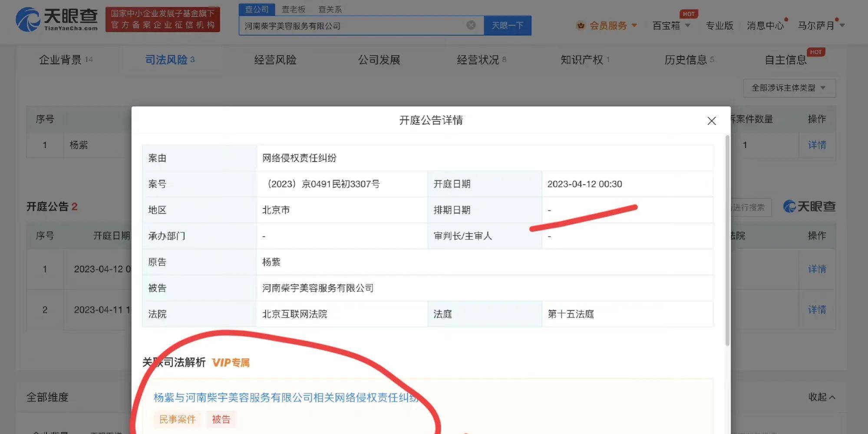Click the 民事案件 tag

coord(177,419)
